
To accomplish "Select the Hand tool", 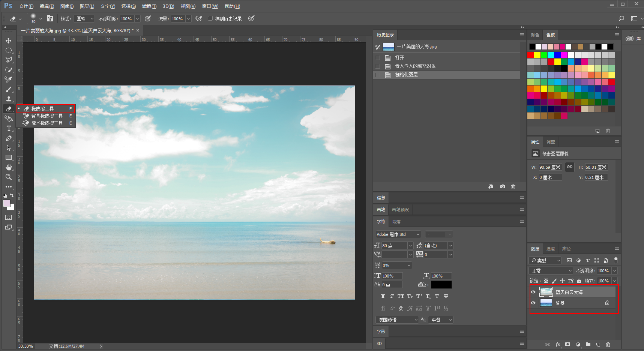I will click(x=8, y=167).
